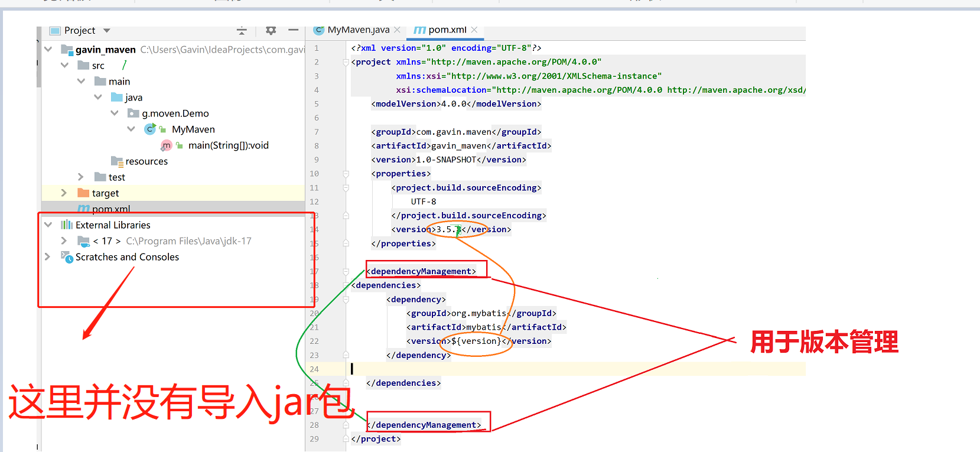
Task: Click the closing dependencies tag
Action: (403, 383)
